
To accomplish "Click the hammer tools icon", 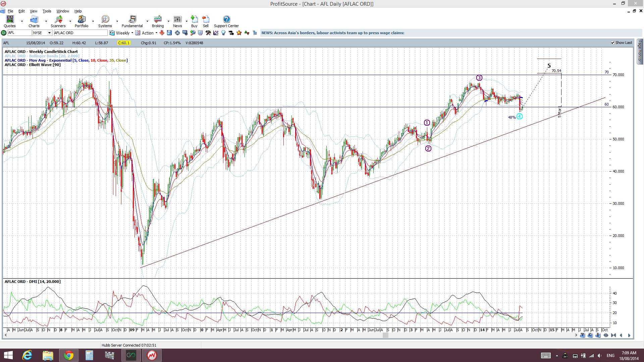I will (208, 33).
